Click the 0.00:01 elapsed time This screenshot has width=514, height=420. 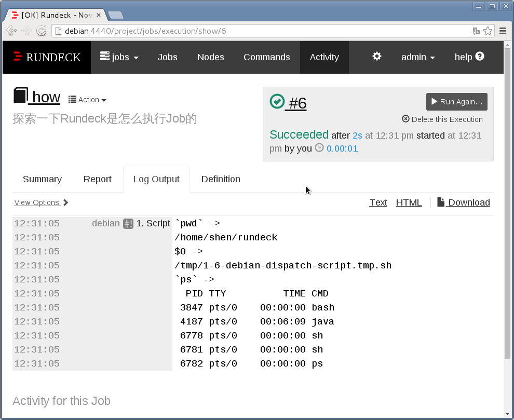click(x=342, y=148)
